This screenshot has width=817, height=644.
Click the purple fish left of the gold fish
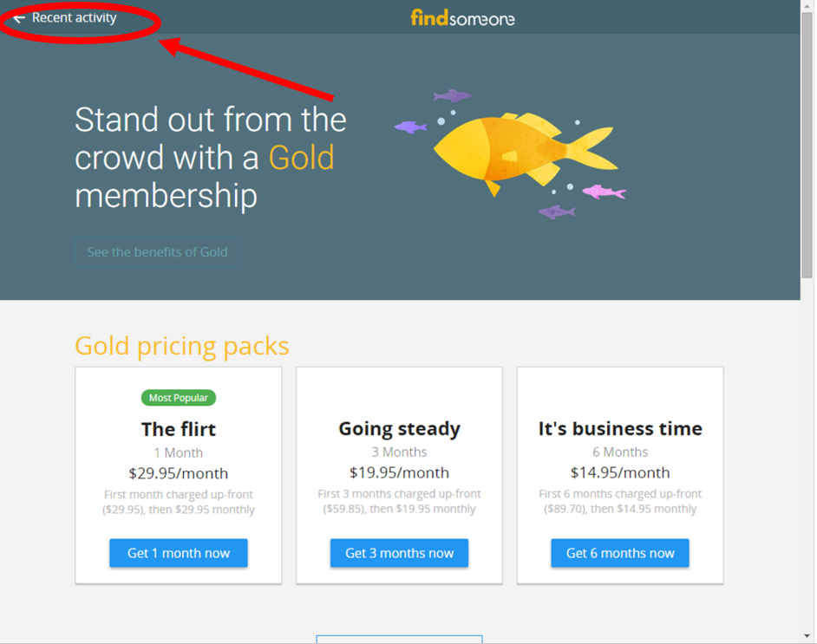click(x=411, y=127)
